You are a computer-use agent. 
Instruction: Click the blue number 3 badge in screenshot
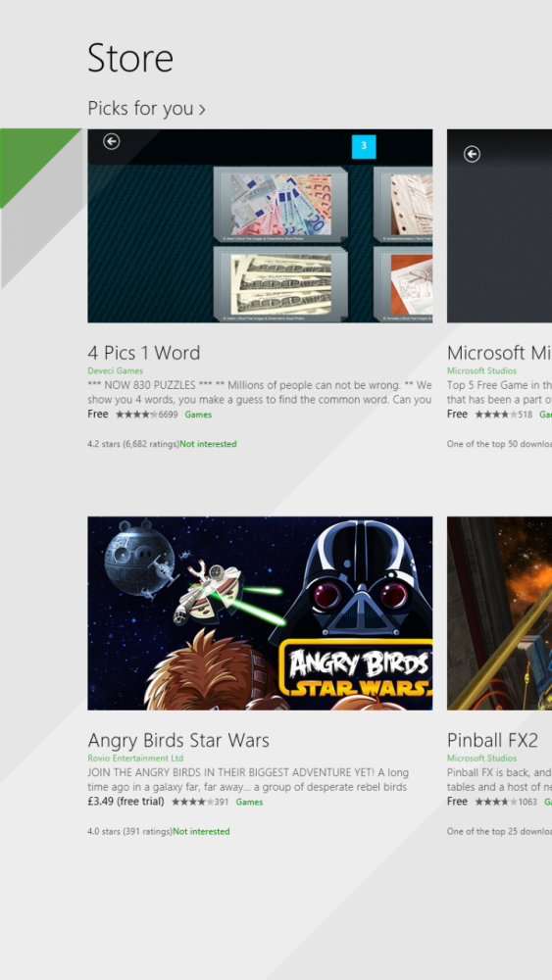364,147
